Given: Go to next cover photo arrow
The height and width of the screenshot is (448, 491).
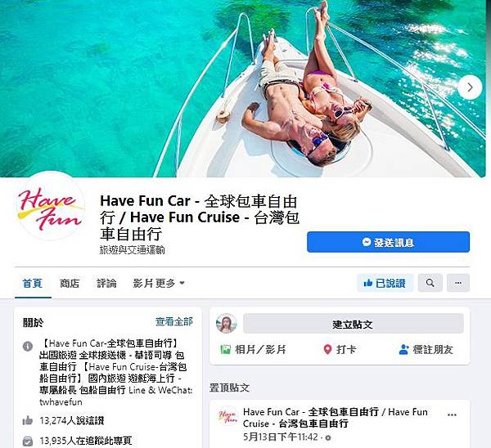Looking at the screenshot, I should [470, 87].
